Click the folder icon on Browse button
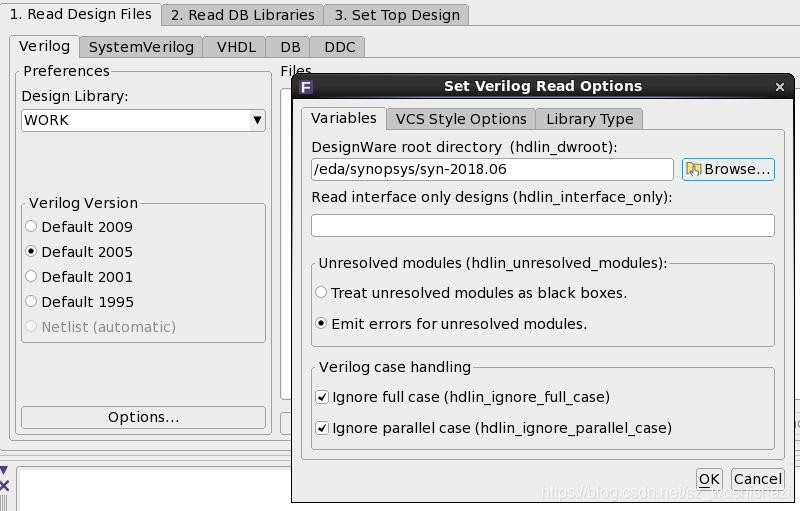The height and width of the screenshot is (511, 800). click(693, 169)
